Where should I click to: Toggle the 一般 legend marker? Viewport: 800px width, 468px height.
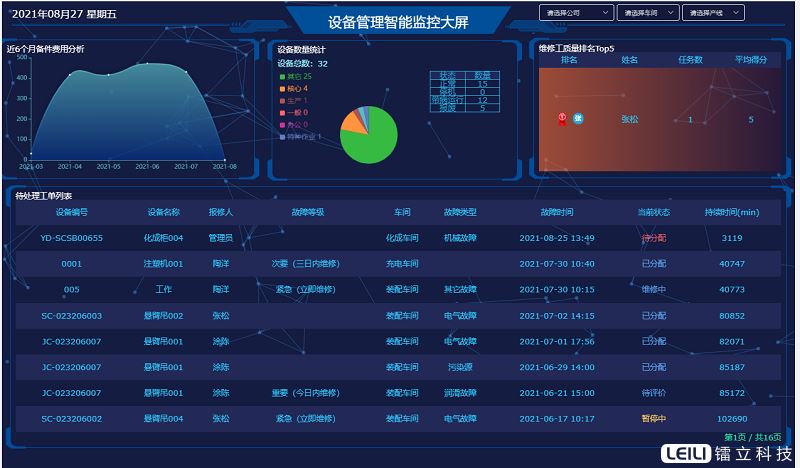coord(283,112)
